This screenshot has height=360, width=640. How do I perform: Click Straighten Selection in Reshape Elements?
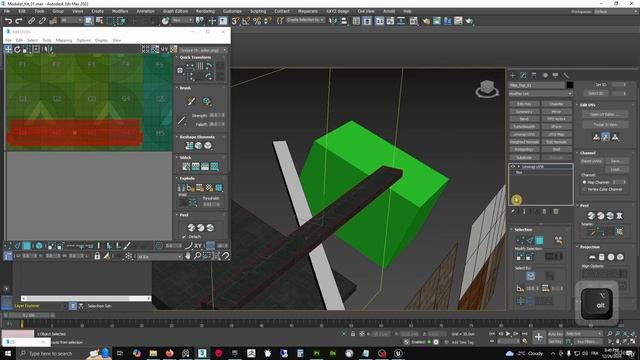coord(189,146)
